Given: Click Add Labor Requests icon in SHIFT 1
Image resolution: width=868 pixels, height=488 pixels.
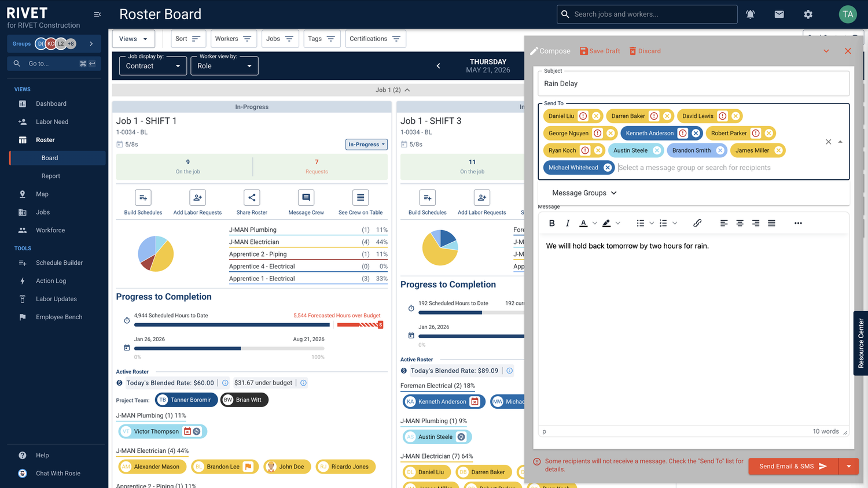Looking at the screenshot, I should pos(197,198).
